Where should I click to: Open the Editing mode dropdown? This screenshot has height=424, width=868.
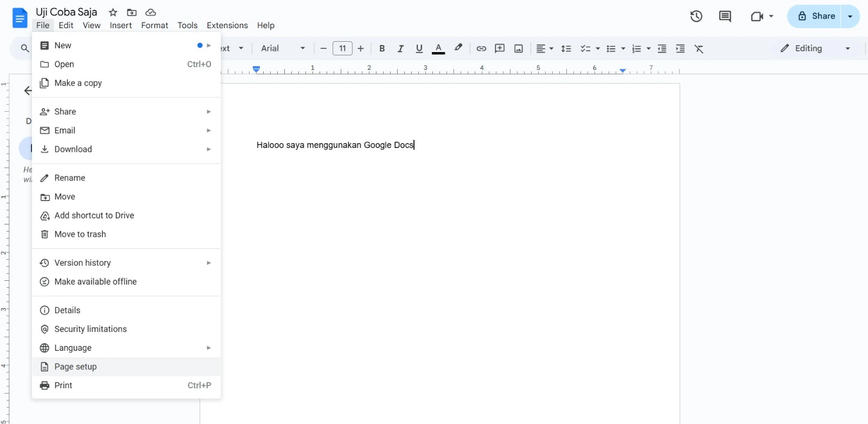(x=815, y=49)
